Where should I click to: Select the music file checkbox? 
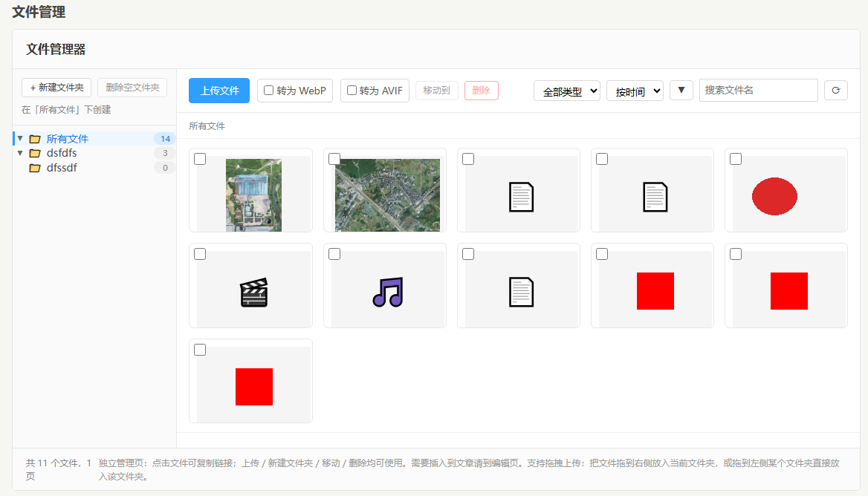coord(334,254)
